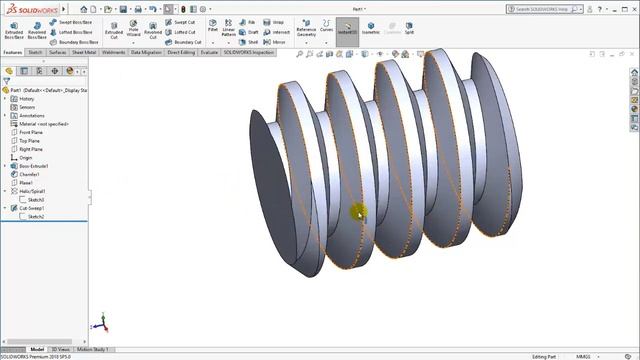Open the Curves dropdown arrow
This screenshot has height=360, width=640.
point(326,42)
